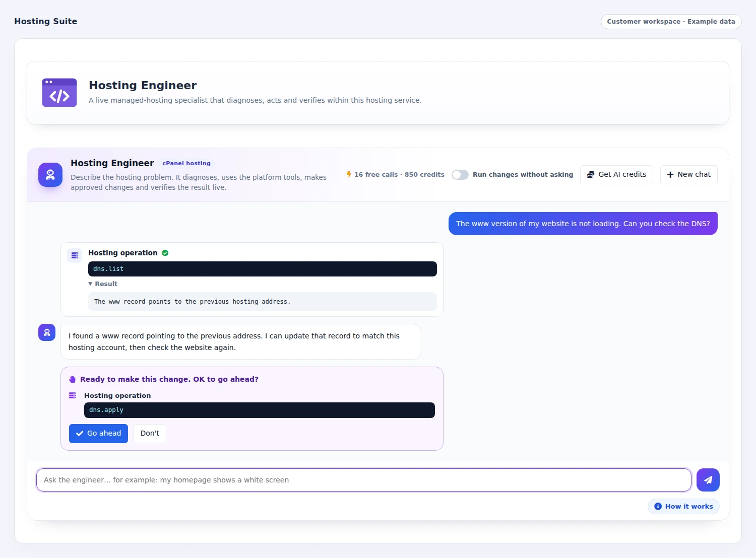Click 'Ready to make this change' prompt text
This screenshot has width=756, height=558.
coord(169,379)
